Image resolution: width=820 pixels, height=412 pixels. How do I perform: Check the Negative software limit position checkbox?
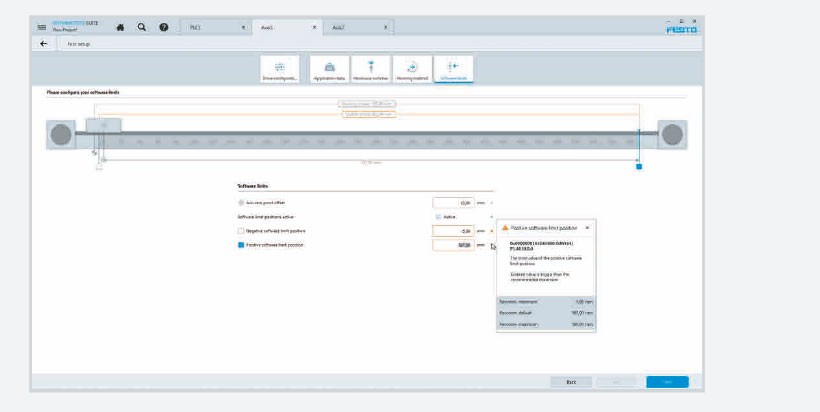[241, 231]
